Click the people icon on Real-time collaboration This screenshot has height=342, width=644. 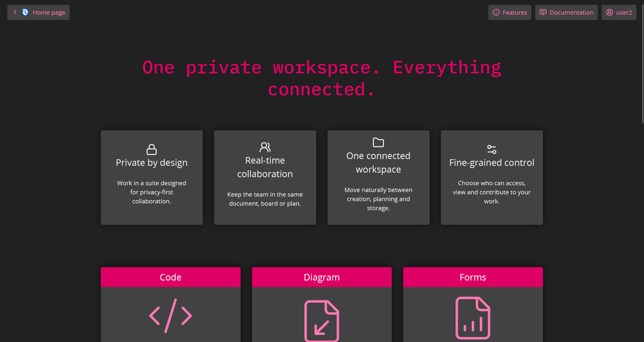click(265, 147)
